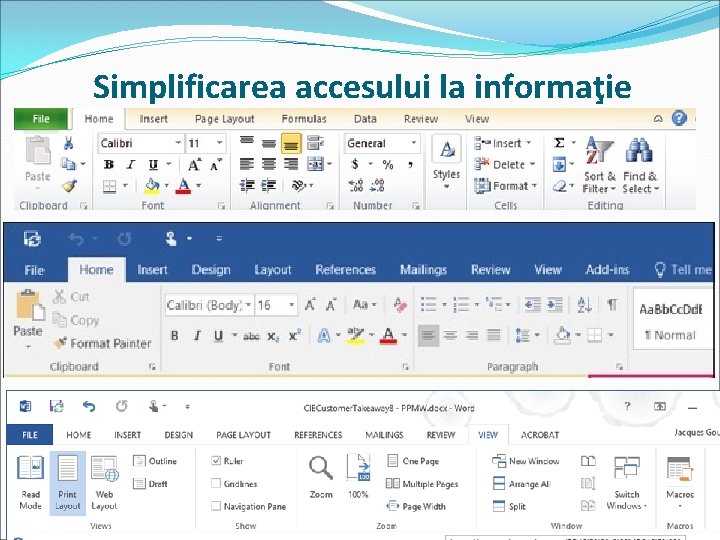Apply Bold in the Excel Font group
Image resolution: width=720 pixels, height=540 pixels.
click(x=109, y=164)
